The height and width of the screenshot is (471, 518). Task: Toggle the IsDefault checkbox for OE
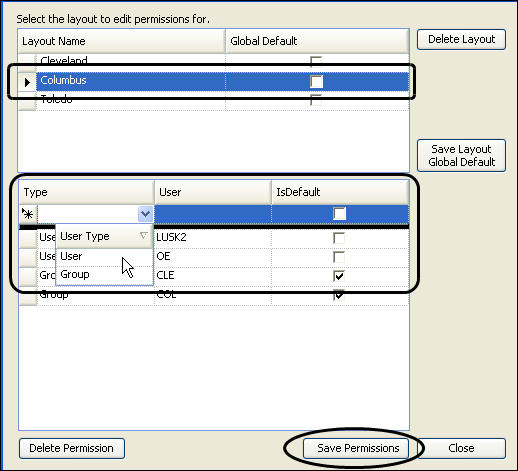pyautogui.click(x=339, y=257)
